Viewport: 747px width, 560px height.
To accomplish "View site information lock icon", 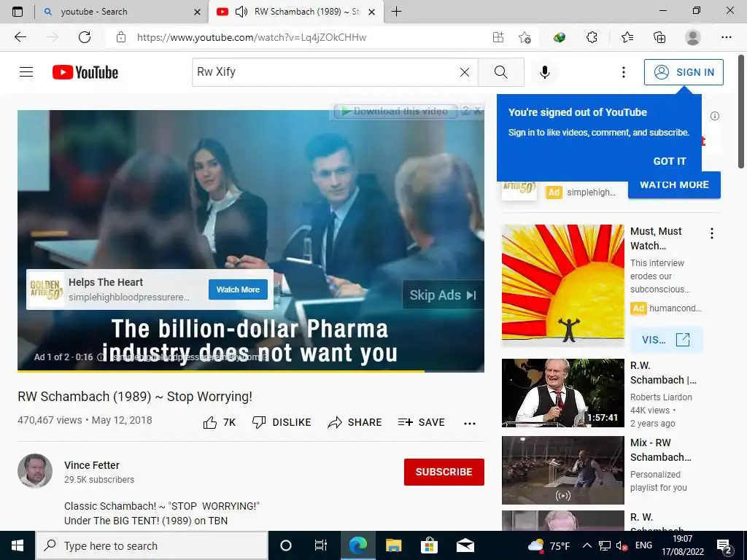I will coord(121,37).
